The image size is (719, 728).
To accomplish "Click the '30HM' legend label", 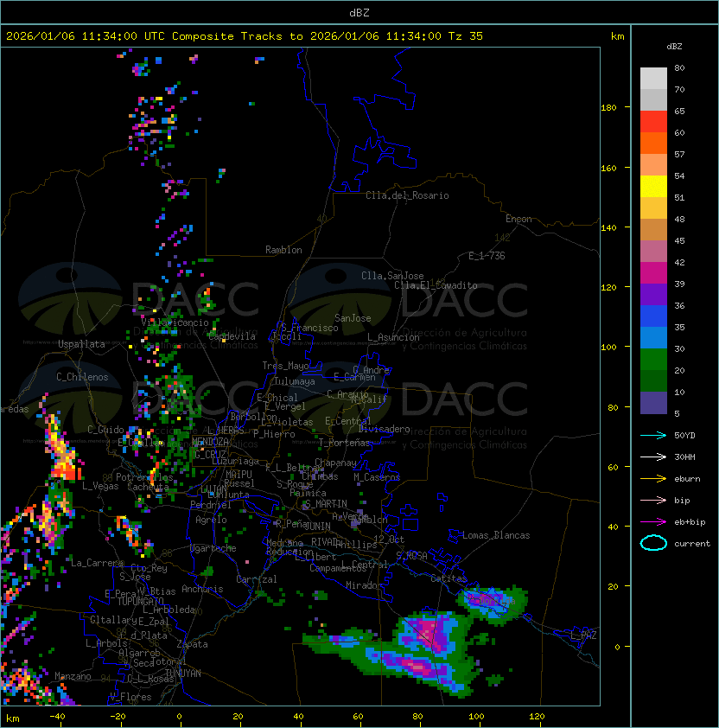I will 684,457.
